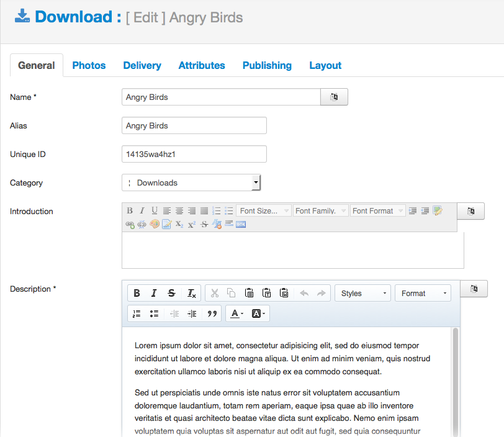Click the Cut icon in Description toolbar

(x=215, y=293)
